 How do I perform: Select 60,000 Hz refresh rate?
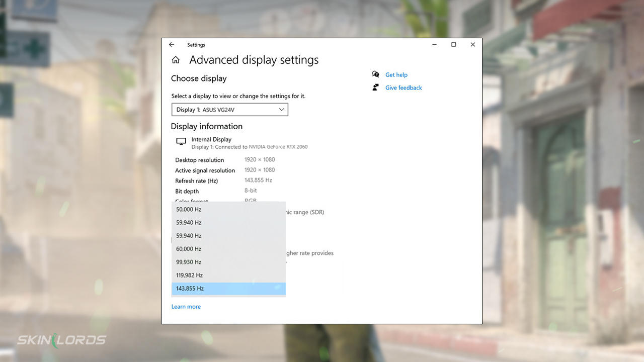click(228, 249)
